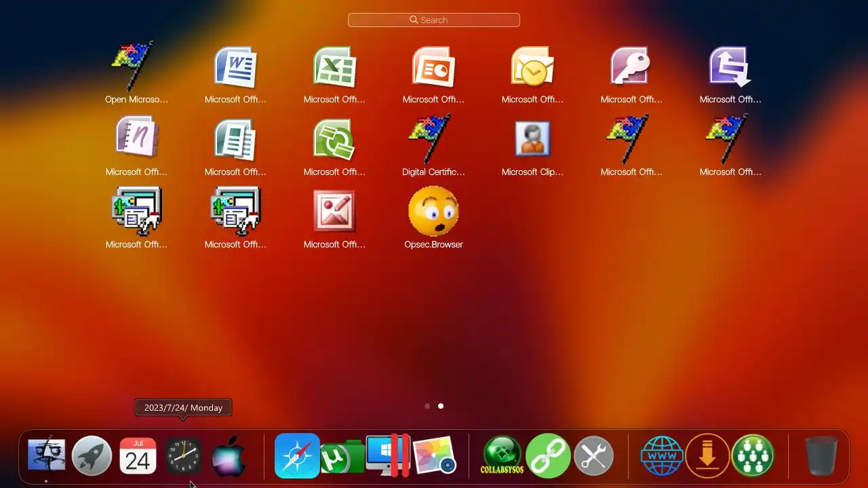Launch the Safari compass icon in dock
The width and height of the screenshot is (868, 488).
point(297,456)
